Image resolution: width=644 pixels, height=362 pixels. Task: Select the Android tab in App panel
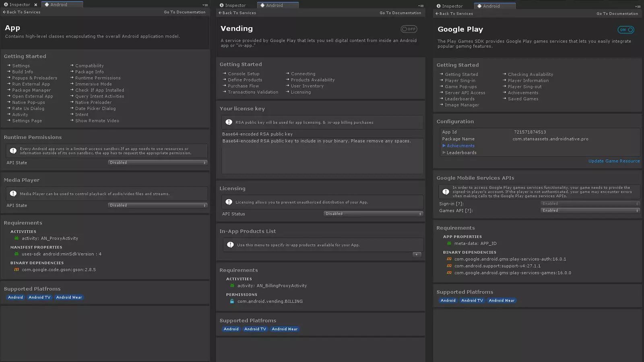[x=62, y=5]
